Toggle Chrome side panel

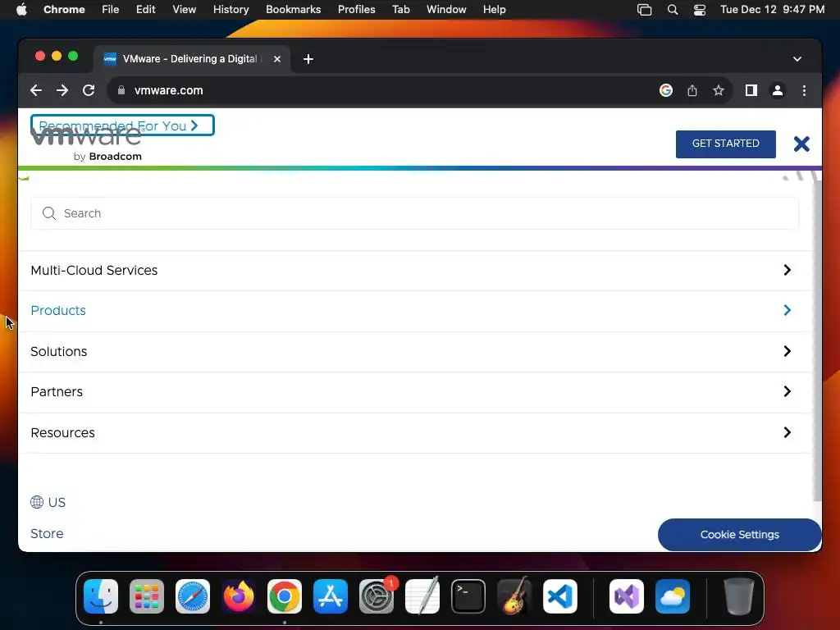pos(751,90)
